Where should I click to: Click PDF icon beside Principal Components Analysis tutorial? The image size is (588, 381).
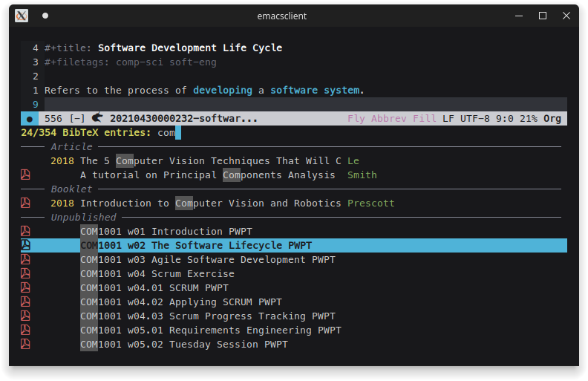tap(25, 175)
